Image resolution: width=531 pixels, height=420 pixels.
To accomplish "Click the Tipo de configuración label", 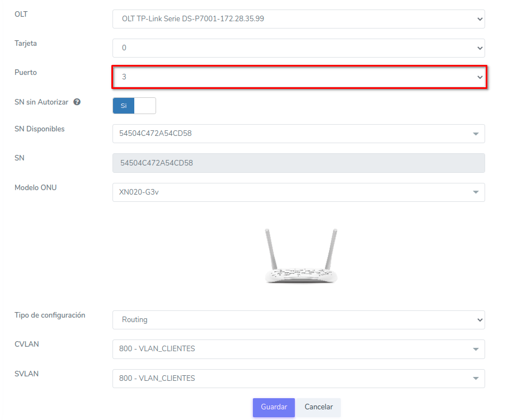I will pos(50,315).
